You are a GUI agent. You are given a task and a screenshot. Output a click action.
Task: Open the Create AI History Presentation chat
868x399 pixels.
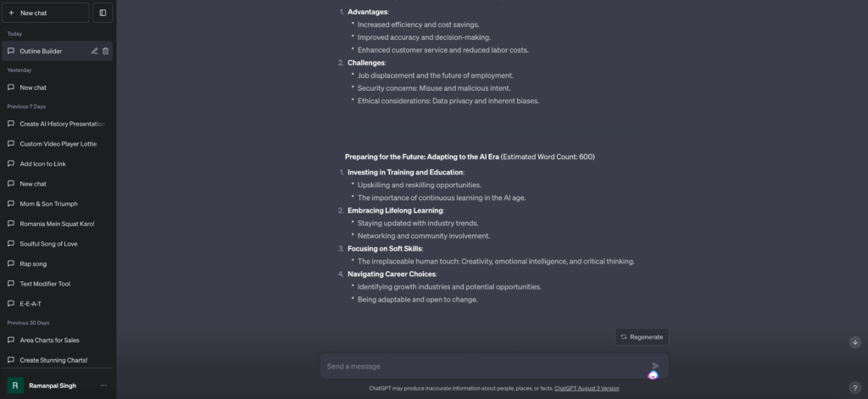[x=62, y=124]
